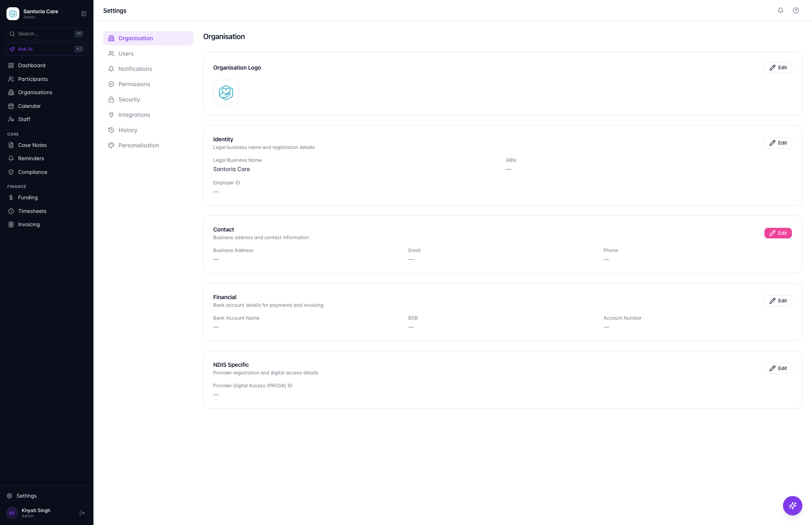
Task: Open the notifications bell in header
Action: pyautogui.click(x=781, y=10)
